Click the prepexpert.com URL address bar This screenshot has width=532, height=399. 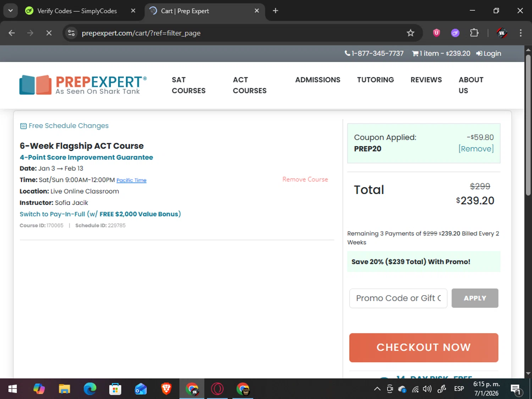tap(141, 33)
